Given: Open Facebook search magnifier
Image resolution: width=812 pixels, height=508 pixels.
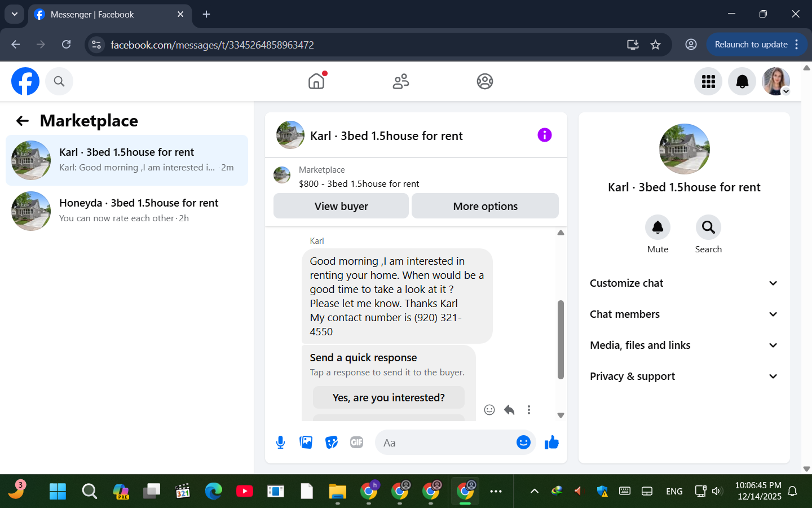Looking at the screenshot, I should tap(59, 81).
